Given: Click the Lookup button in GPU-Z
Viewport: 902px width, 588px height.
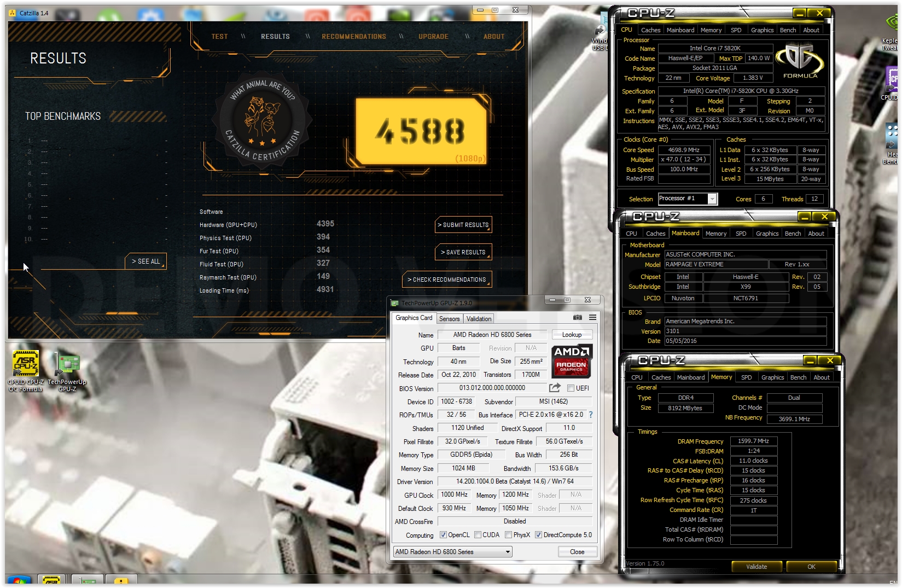Looking at the screenshot, I should click(572, 335).
